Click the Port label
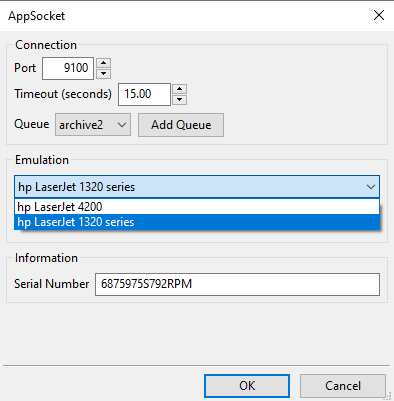The height and width of the screenshot is (401, 394). point(25,68)
